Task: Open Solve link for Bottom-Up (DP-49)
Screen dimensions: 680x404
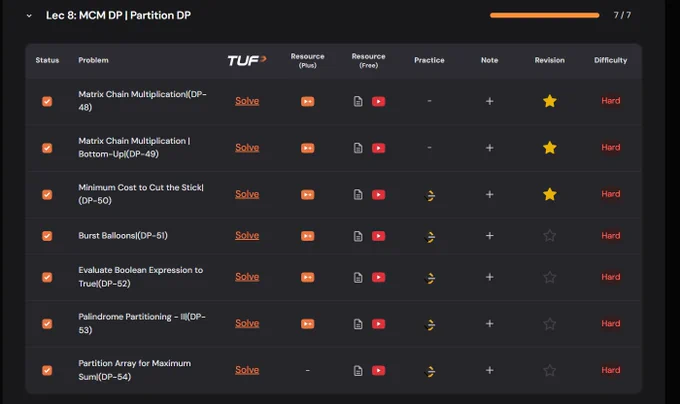Action: (x=247, y=148)
